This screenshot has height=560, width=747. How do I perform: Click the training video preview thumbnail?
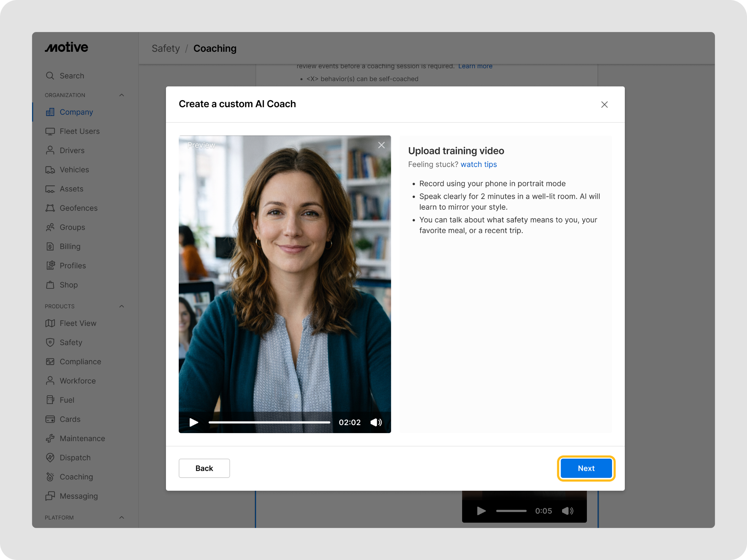pos(285,284)
